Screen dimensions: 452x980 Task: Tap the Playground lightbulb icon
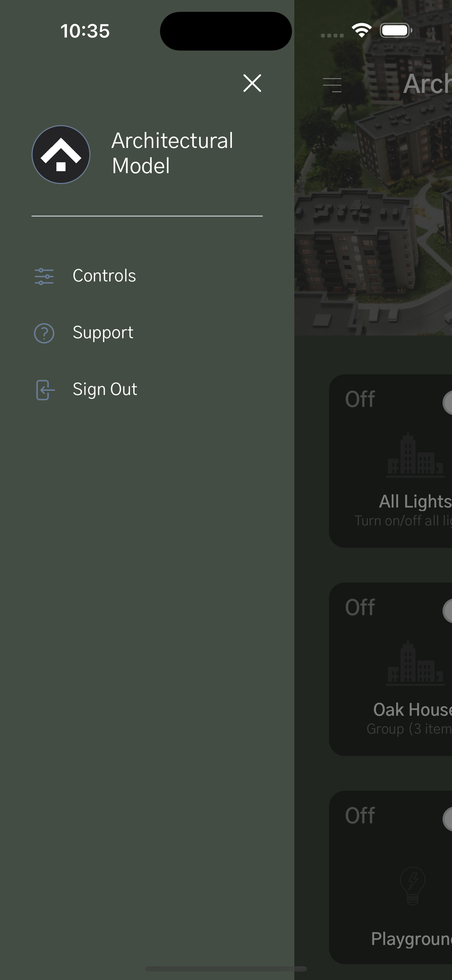point(413,885)
